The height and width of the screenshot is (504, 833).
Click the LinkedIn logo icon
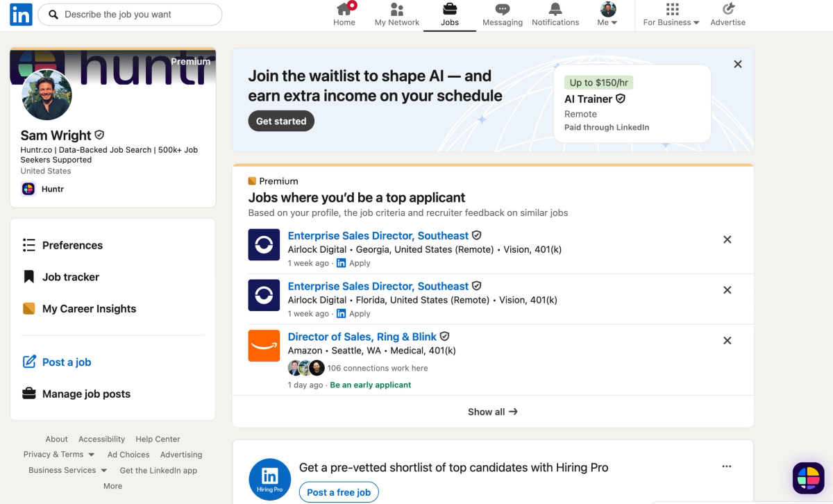coord(21,15)
